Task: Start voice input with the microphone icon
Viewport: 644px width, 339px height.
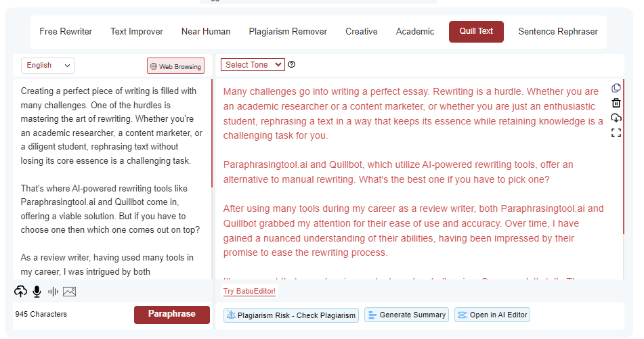Action: coord(37,292)
